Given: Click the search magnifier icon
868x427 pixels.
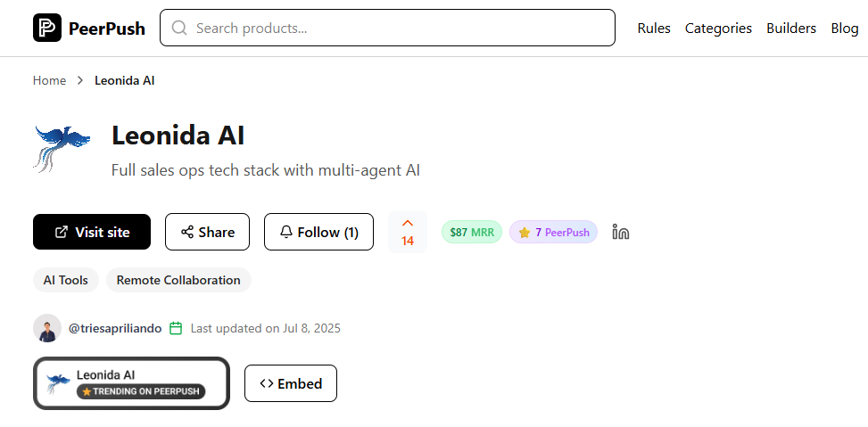Looking at the screenshot, I should (179, 28).
